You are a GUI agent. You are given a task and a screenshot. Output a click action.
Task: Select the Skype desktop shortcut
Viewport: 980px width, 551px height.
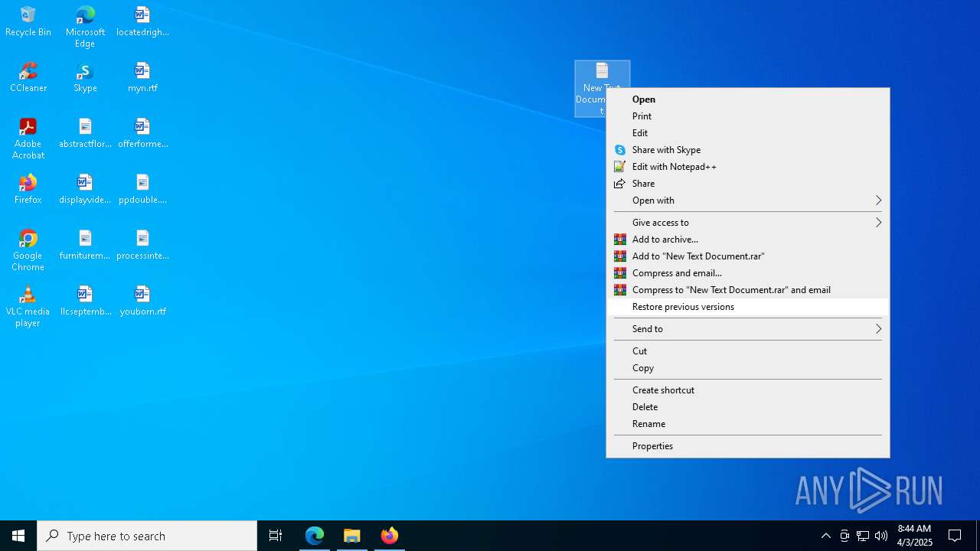coord(85,77)
